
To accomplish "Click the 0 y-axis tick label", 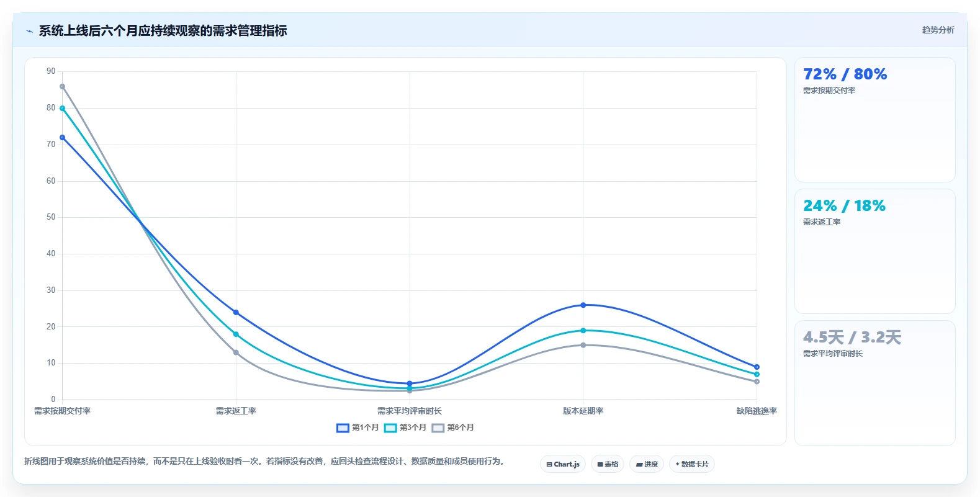I will [x=53, y=400].
